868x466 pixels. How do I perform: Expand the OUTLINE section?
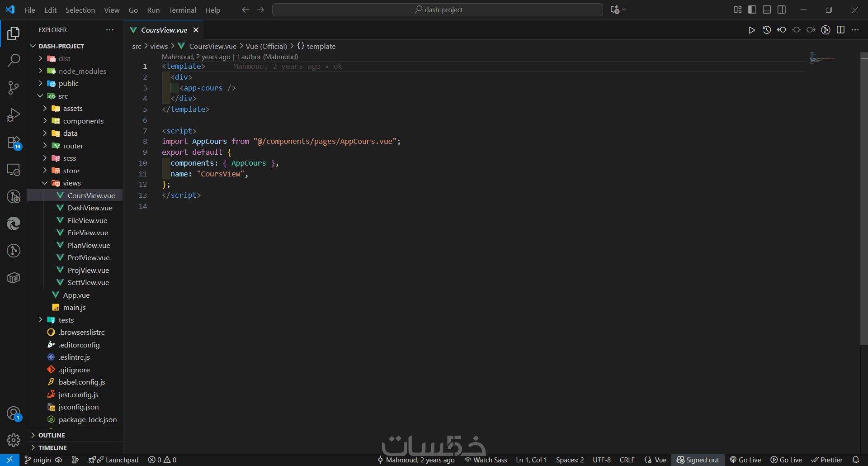click(75, 435)
